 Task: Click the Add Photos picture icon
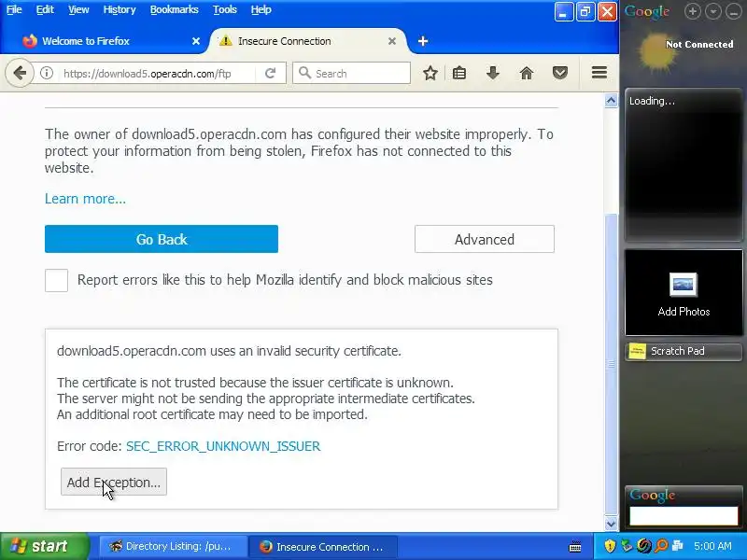(x=684, y=285)
